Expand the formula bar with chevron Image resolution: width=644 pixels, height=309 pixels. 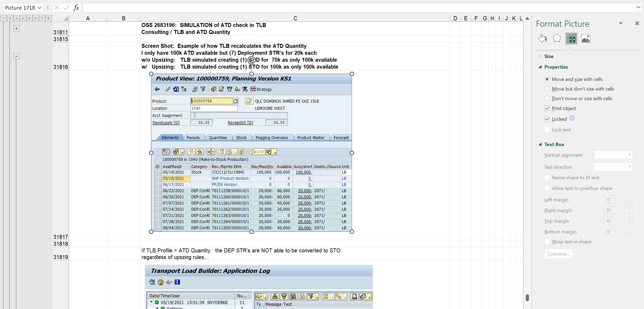(638, 7)
